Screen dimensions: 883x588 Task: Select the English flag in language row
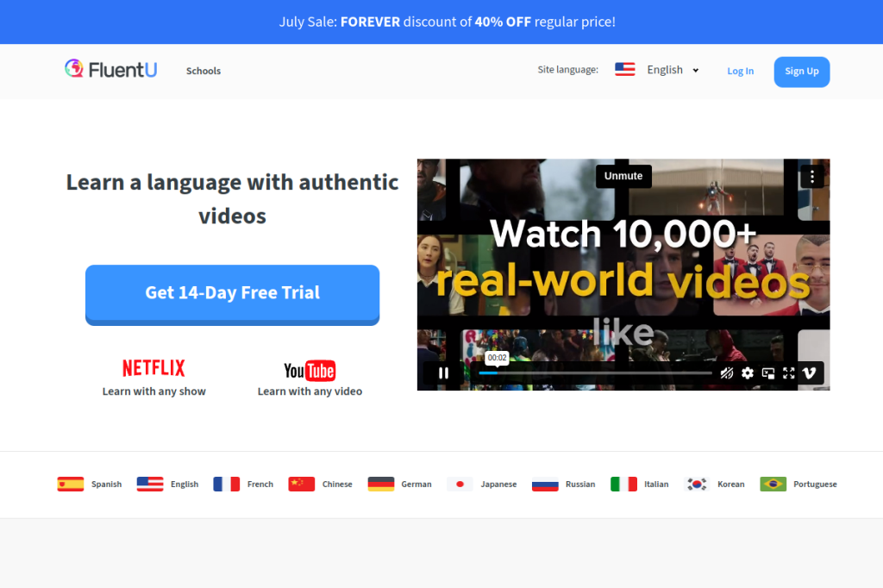[x=150, y=484]
